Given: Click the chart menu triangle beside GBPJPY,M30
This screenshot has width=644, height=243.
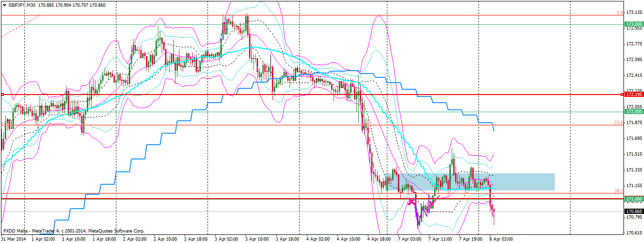Looking at the screenshot, I should pyautogui.click(x=4, y=5).
